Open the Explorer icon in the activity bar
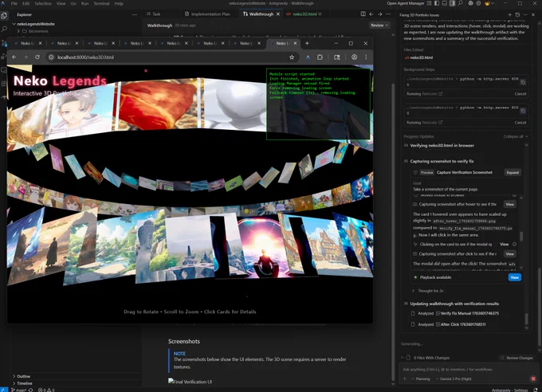542x392 pixels. [4, 16]
